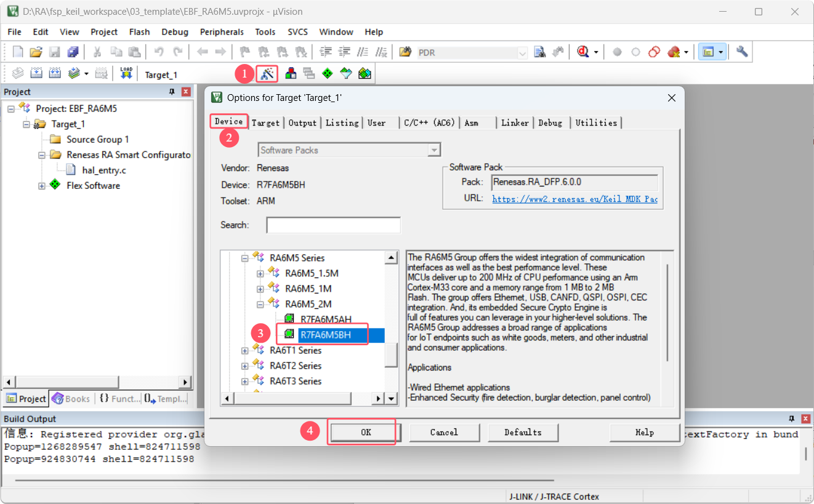Click the Defaults button

(x=523, y=432)
